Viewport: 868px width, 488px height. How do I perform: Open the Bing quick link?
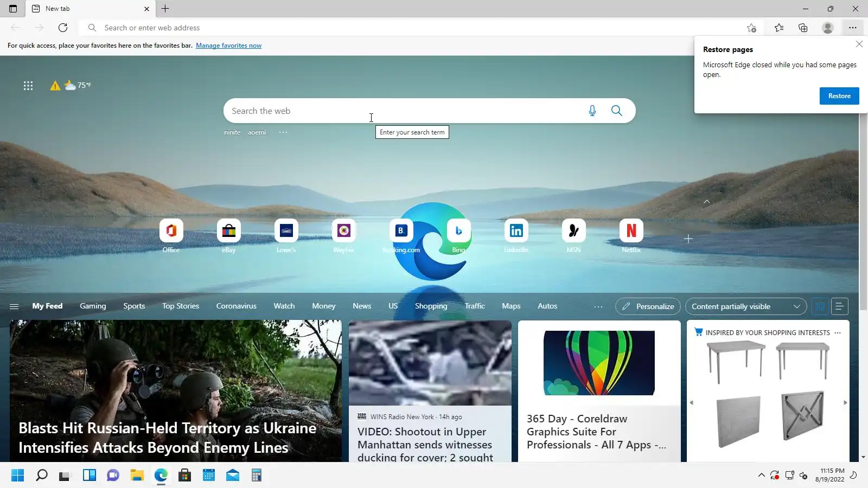coord(459,235)
